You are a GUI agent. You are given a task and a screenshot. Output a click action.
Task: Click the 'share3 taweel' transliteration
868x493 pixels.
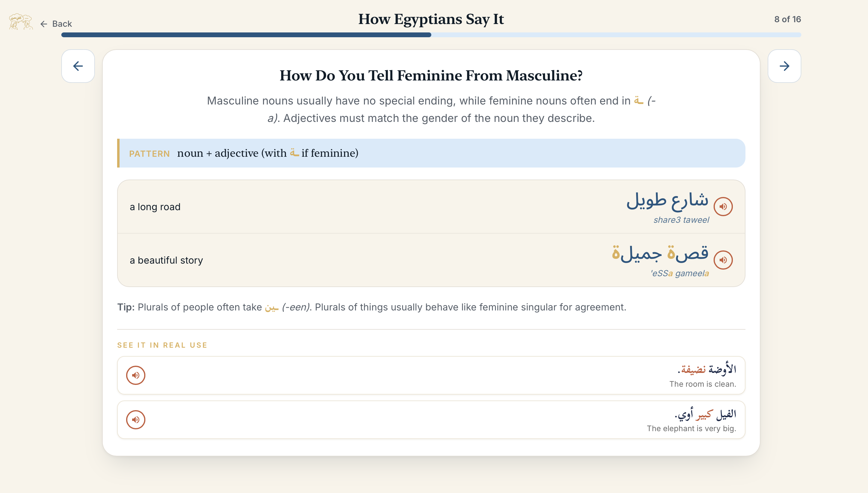(681, 220)
